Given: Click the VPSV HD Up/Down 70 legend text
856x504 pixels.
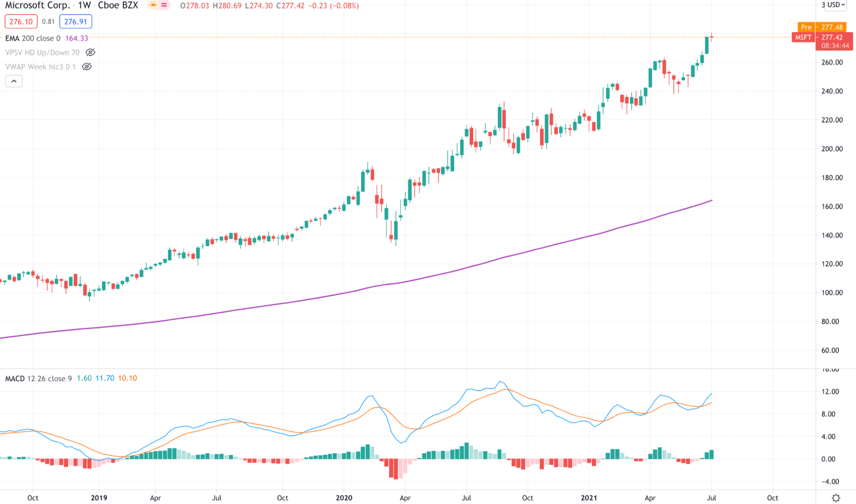Looking at the screenshot, I should [42, 52].
